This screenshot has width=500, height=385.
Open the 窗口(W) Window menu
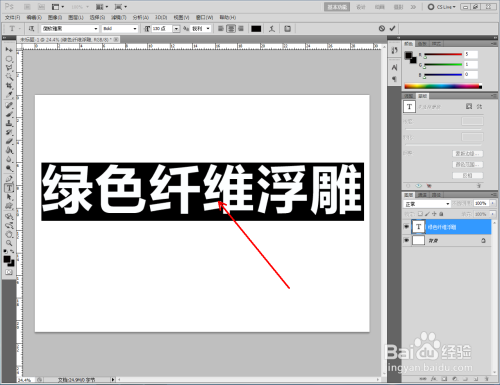tap(204, 17)
